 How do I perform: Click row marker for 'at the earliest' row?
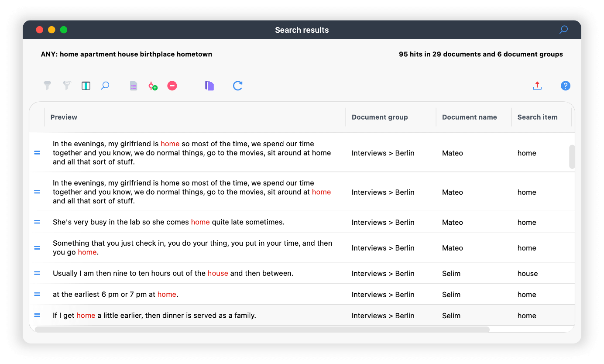coord(37,295)
